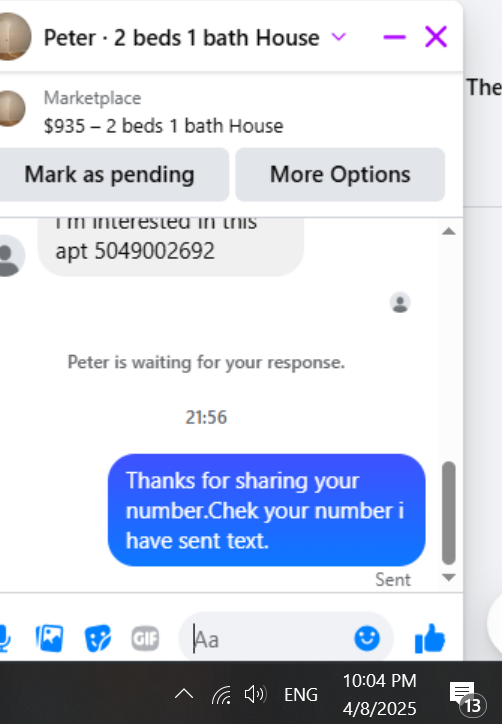Click the chat scrollbar up arrow
Image resolution: width=502 pixels, height=724 pixels.
tap(449, 231)
